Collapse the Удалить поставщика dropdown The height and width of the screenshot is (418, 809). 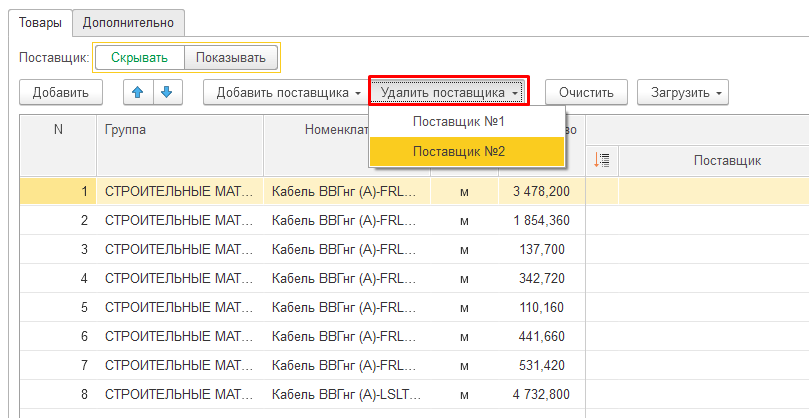pyautogui.click(x=449, y=93)
